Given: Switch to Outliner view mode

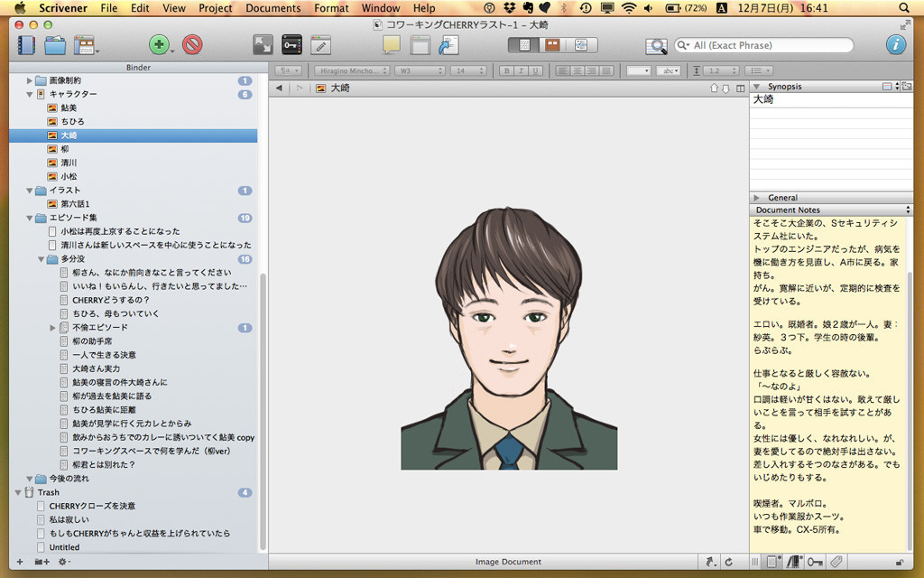Looking at the screenshot, I should click(582, 45).
